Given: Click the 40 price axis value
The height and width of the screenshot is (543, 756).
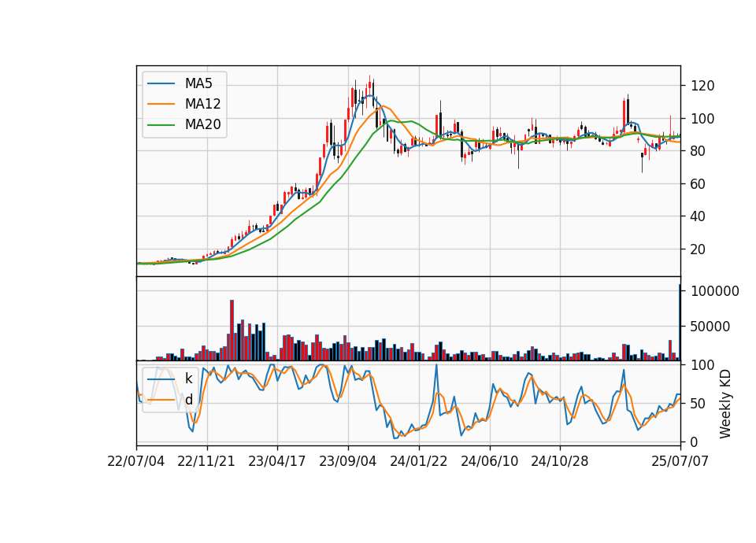Looking at the screenshot, I should tap(699, 217).
